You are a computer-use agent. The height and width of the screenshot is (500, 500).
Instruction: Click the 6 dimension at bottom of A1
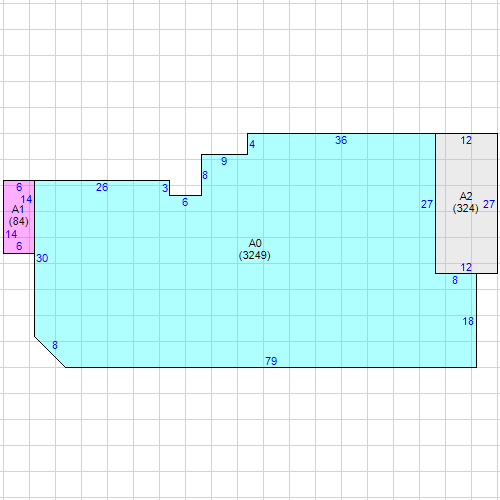(19, 246)
